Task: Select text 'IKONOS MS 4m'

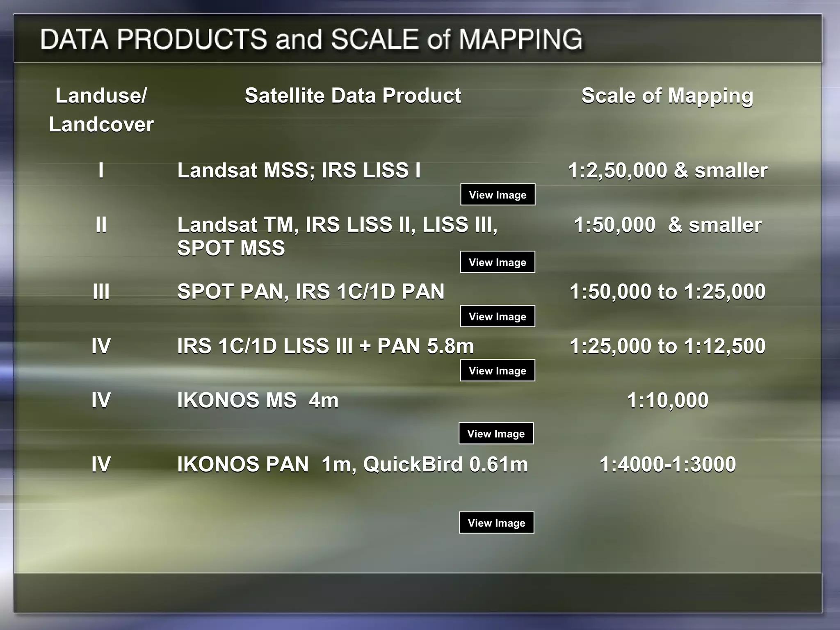Action: [258, 400]
